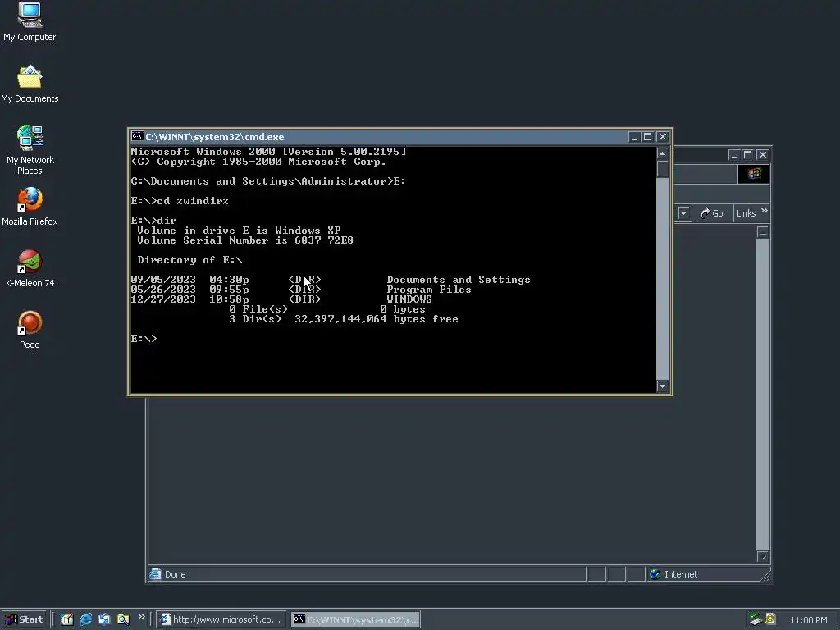
Task: Click the Done status text in browser
Action: (x=176, y=574)
